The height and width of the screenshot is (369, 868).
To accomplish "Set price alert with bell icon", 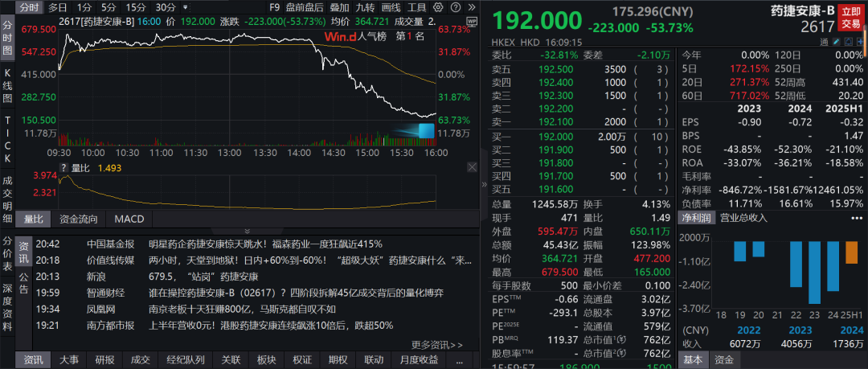I will pyautogui.click(x=850, y=42).
